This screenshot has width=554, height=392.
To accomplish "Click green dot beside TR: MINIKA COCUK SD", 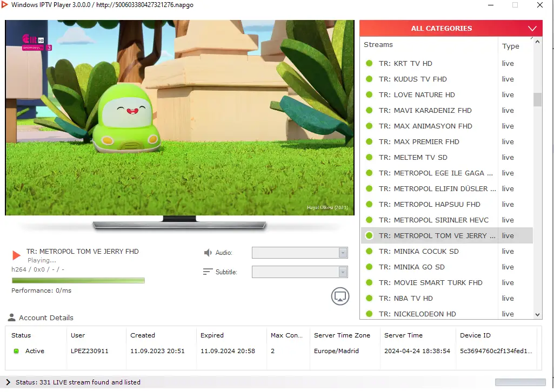I will [369, 251].
